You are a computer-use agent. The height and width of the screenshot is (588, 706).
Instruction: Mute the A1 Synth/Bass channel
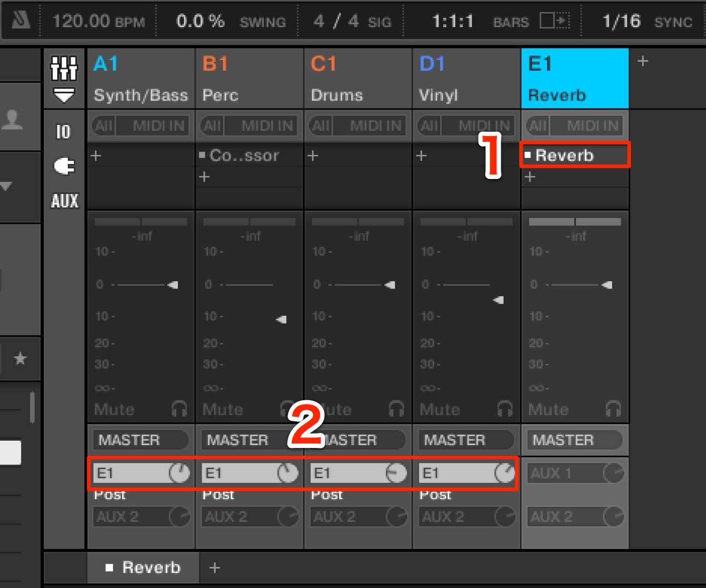[x=114, y=410]
